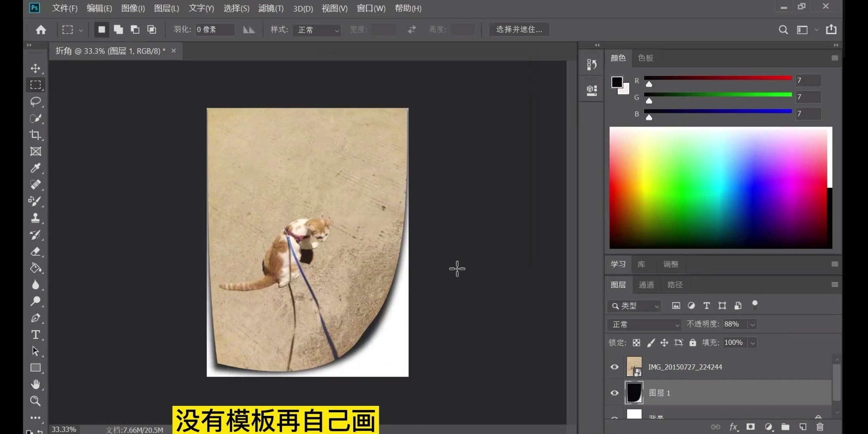This screenshot has width=868, height=434.
Task: Click the foreground color swatch
Action: click(616, 82)
